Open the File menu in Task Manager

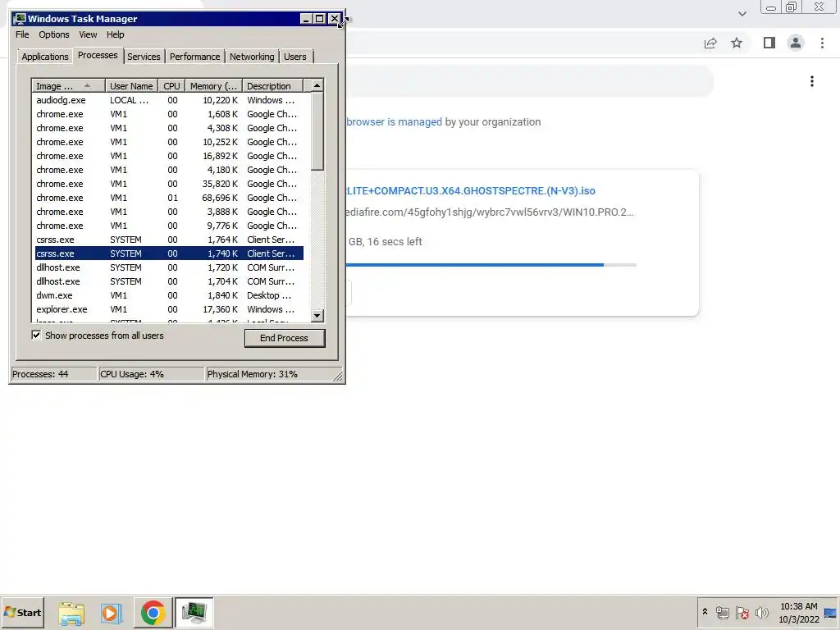coord(22,34)
